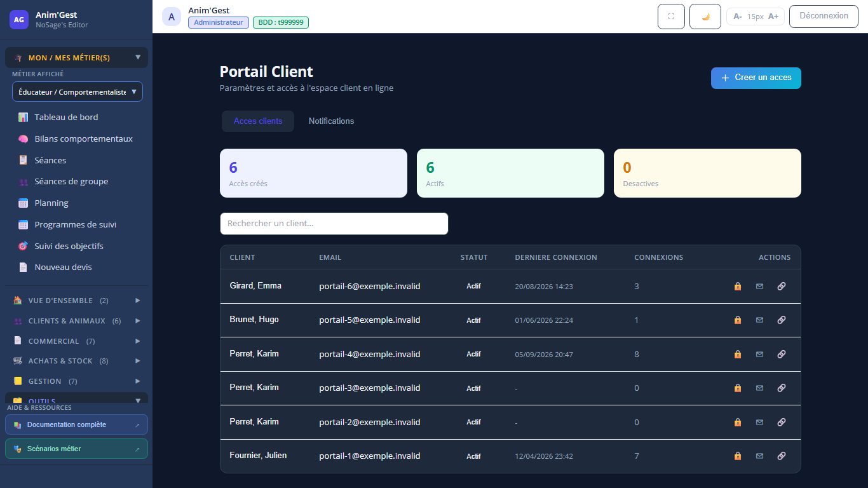Click the lock icon for Brunet, Hugo
868x488 pixels.
tap(738, 320)
